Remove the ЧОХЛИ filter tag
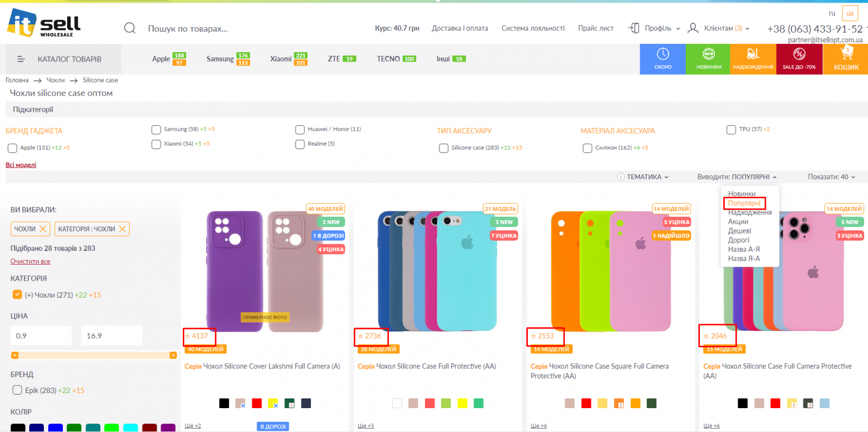 pyautogui.click(x=43, y=229)
